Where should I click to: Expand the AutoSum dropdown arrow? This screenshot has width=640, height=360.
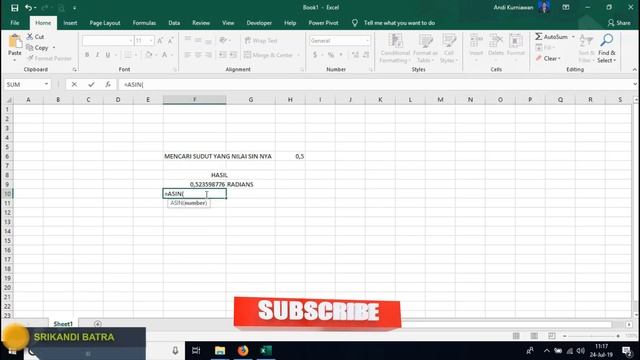point(573,37)
